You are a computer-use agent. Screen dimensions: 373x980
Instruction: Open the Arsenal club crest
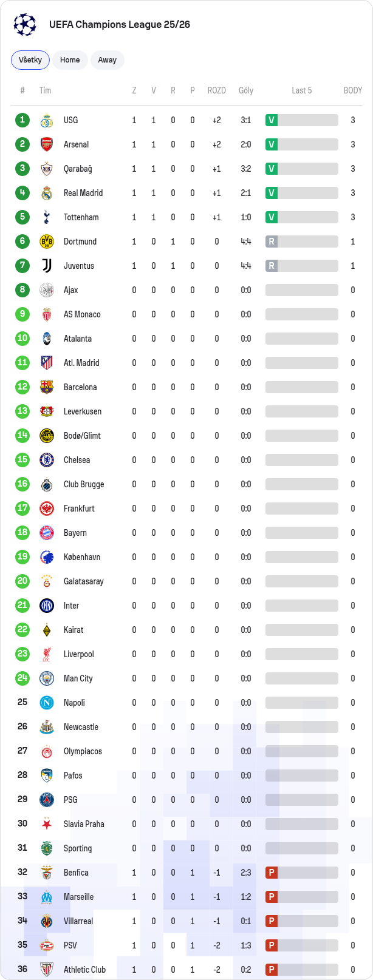(47, 144)
